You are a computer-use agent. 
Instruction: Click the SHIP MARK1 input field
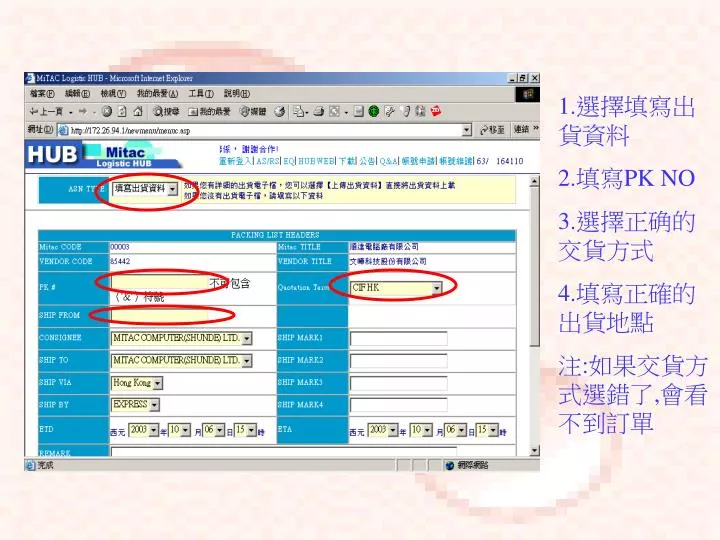(399, 339)
